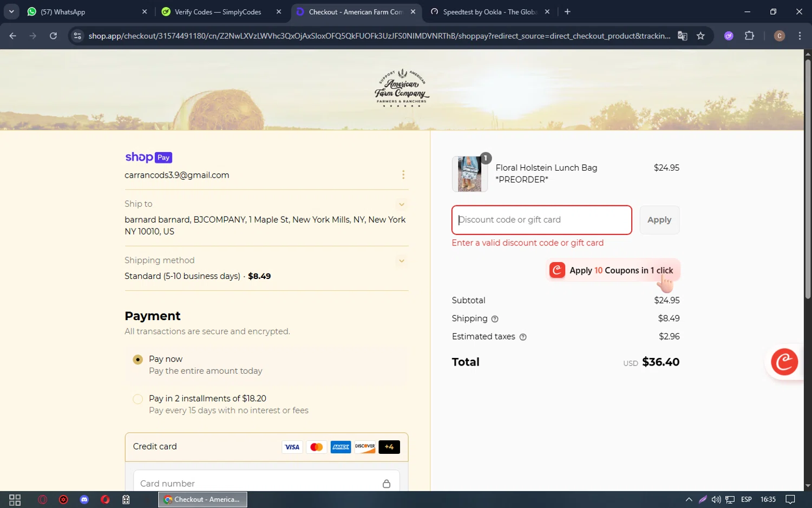Click carrancods3.9@gmail.com email text
The image size is (812, 508).
(x=176, y=175)
